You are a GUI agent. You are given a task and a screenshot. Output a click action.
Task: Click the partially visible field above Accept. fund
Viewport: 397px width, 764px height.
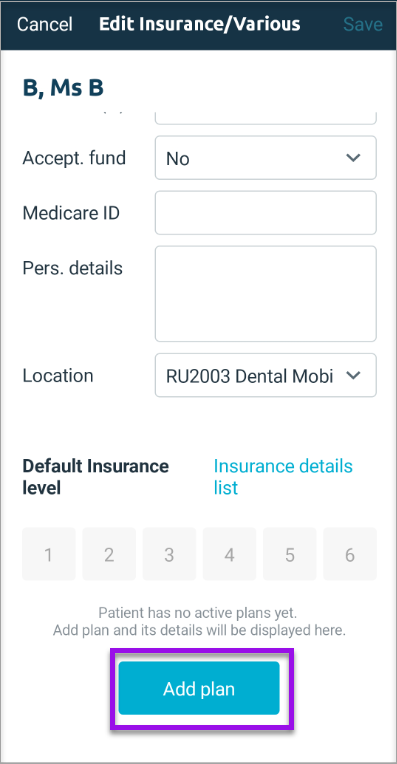265,117
